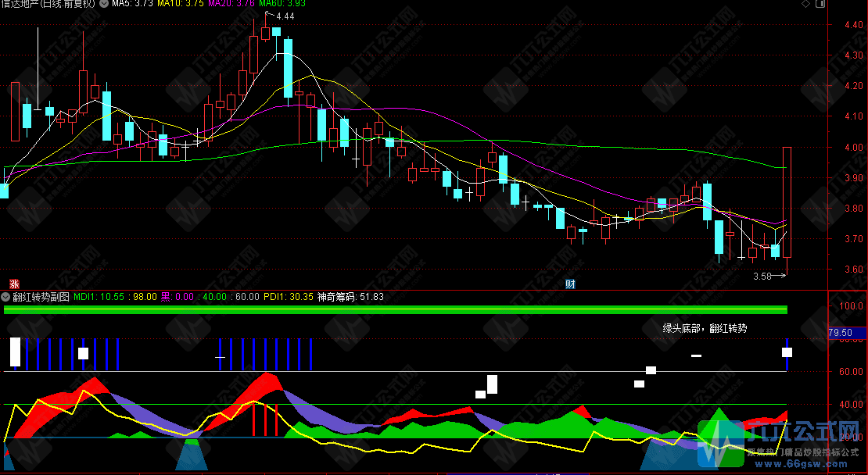Expand the 翻红转势副图 sub-chart indicator dropdown
This screenshot has height=475, width=868.
[5, 296]
